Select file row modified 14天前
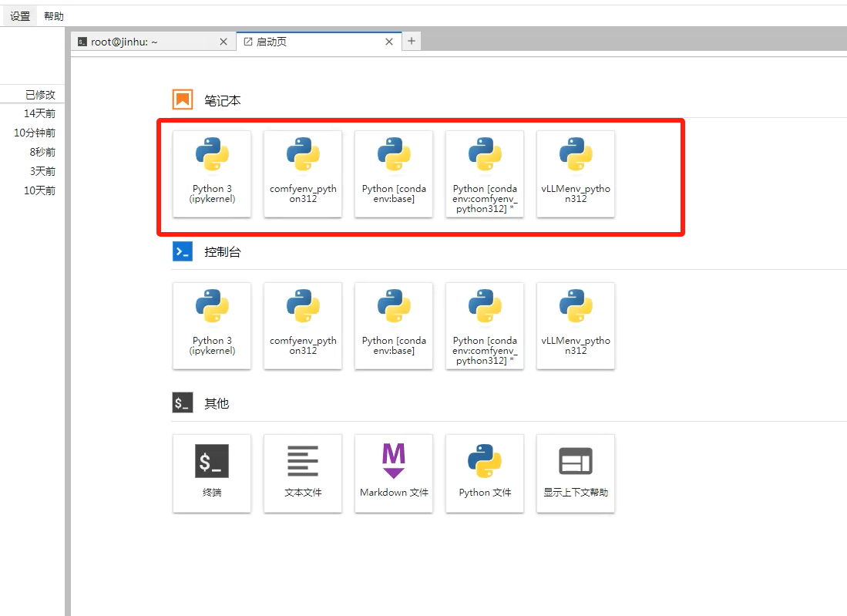The width and height of the screenshot is (847, 616). coord(32,113)
